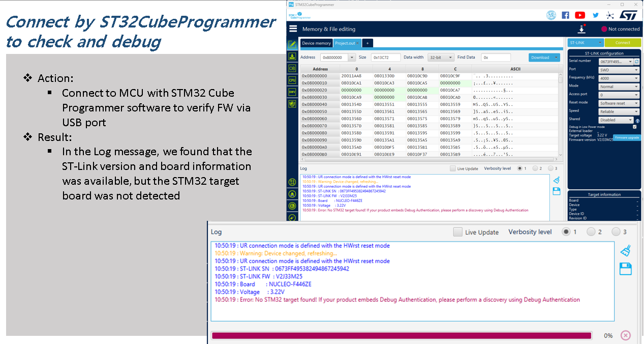
Task: Click the Facebook icon in the header
Action: coord(565,15)
